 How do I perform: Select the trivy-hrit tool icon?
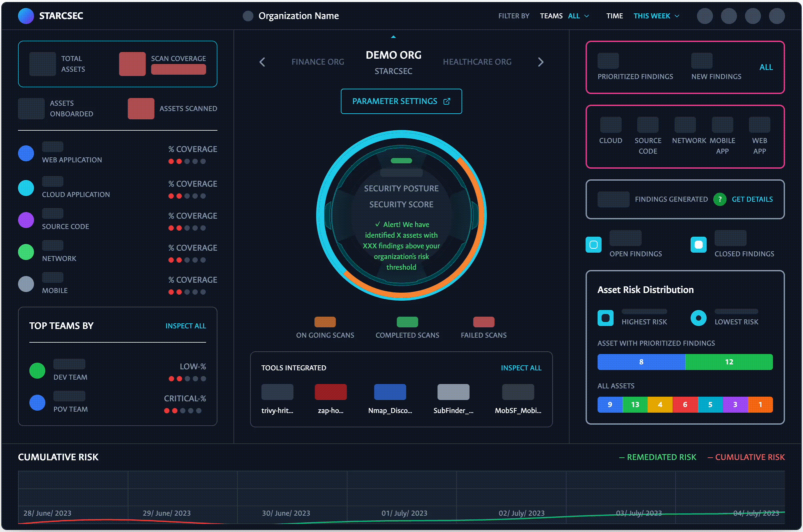pyautogui.click(x=277, y=392)
